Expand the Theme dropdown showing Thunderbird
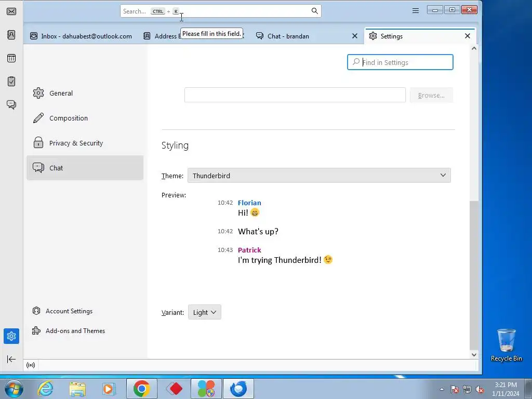 (x=319, y=176)
